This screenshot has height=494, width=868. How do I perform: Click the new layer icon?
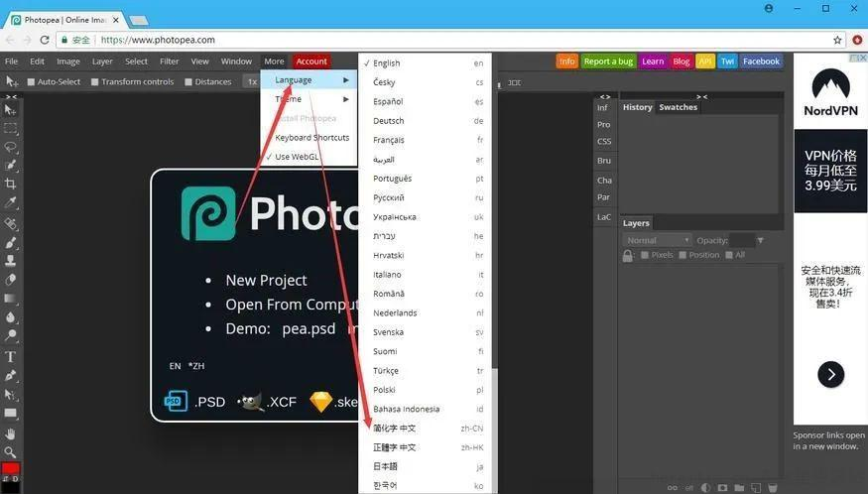pos(756,488)
